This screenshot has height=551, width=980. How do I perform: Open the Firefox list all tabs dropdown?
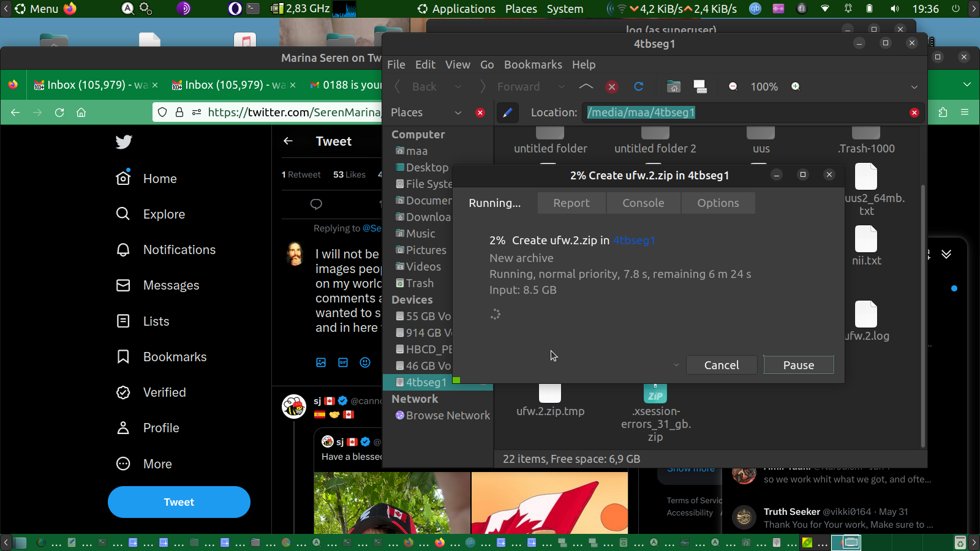[x=967, y=84]
